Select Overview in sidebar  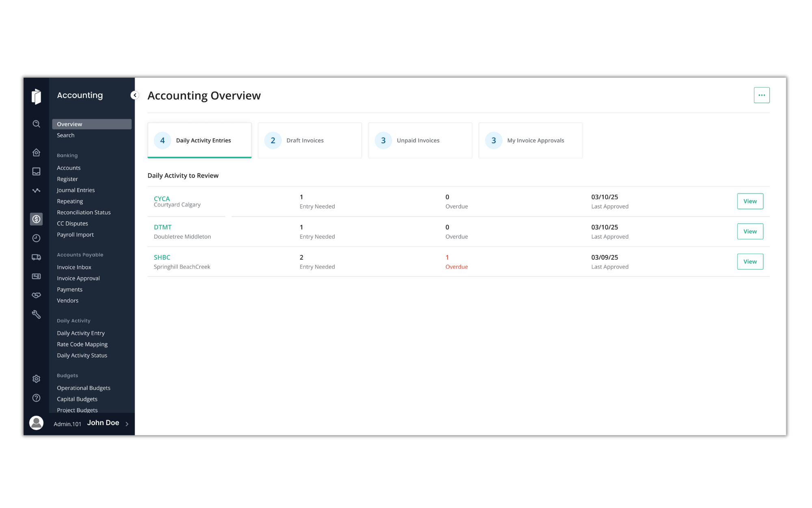(x=92, y=124)
